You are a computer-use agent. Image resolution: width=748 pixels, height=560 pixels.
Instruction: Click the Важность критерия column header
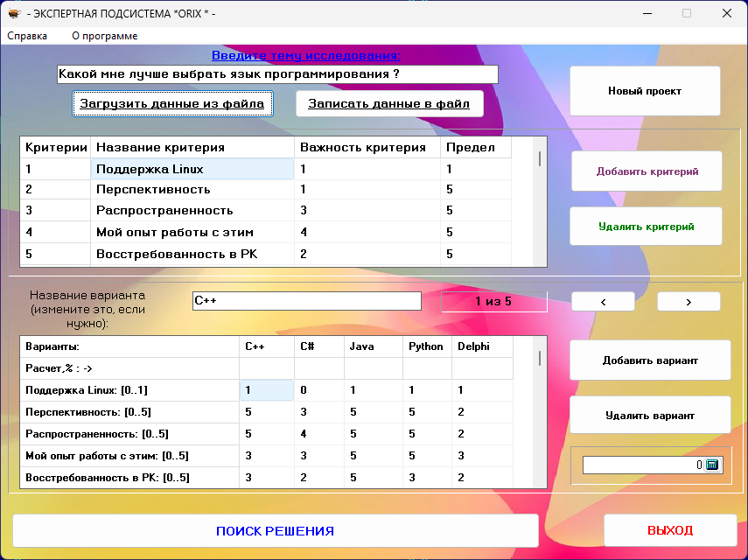tap(367, 147)
